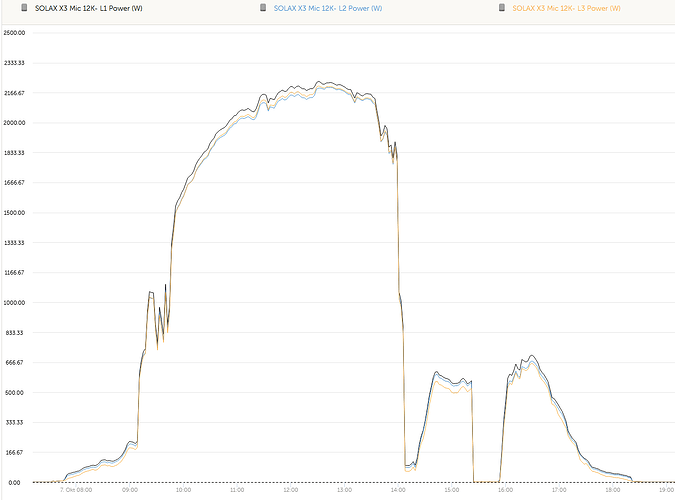Toggle the SOLAX X3 Mic 12K- L3 Power series

(567, 8)
